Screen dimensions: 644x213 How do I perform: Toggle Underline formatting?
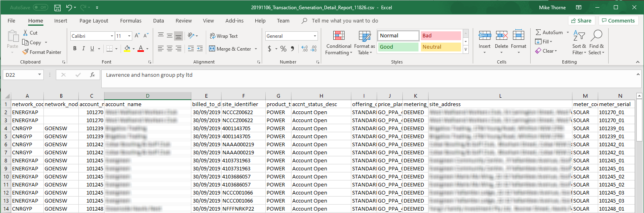(92, 48)
